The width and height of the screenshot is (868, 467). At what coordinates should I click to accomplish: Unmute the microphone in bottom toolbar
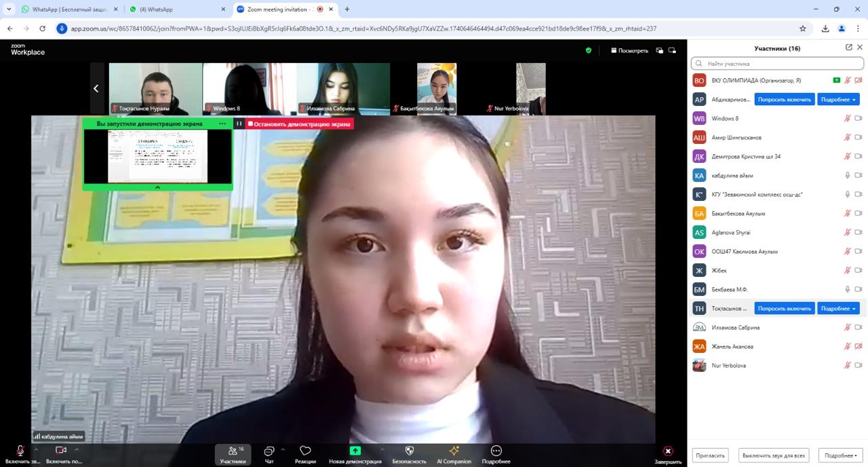click(x=20, y=451)
